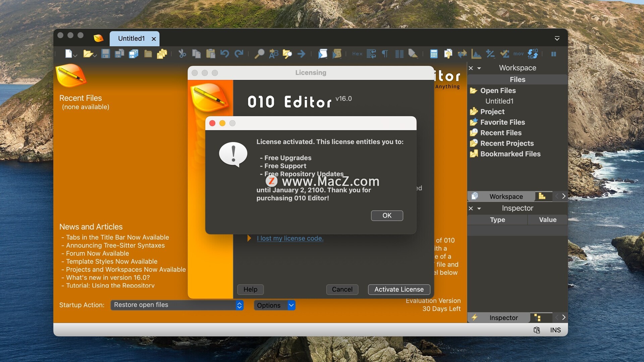
Task: Click the Run Template toolbar icon
Action: (x=337, y=54)
